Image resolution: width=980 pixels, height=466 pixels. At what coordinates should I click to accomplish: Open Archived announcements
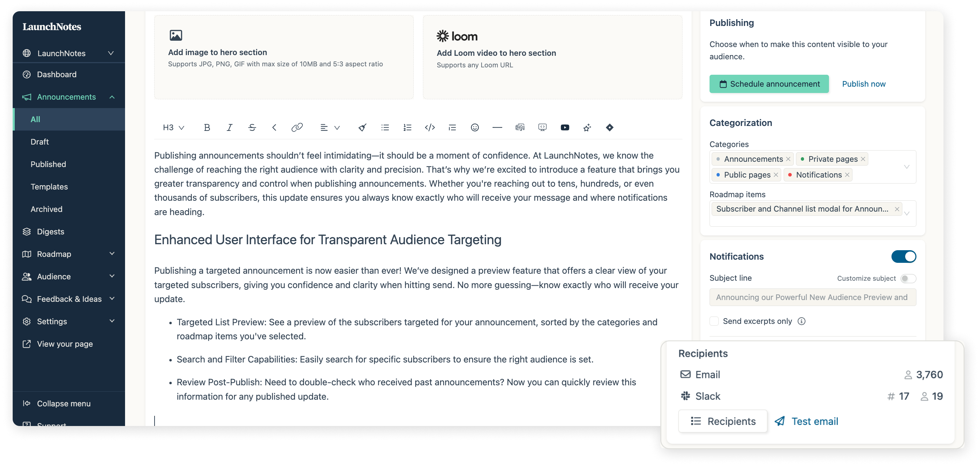[x=68, y=209]
